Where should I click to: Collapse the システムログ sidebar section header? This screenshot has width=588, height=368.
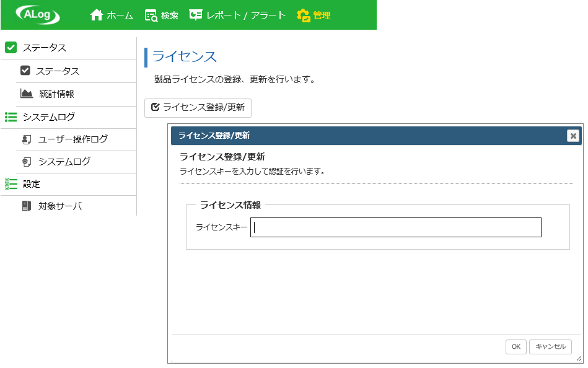point(69,117)
